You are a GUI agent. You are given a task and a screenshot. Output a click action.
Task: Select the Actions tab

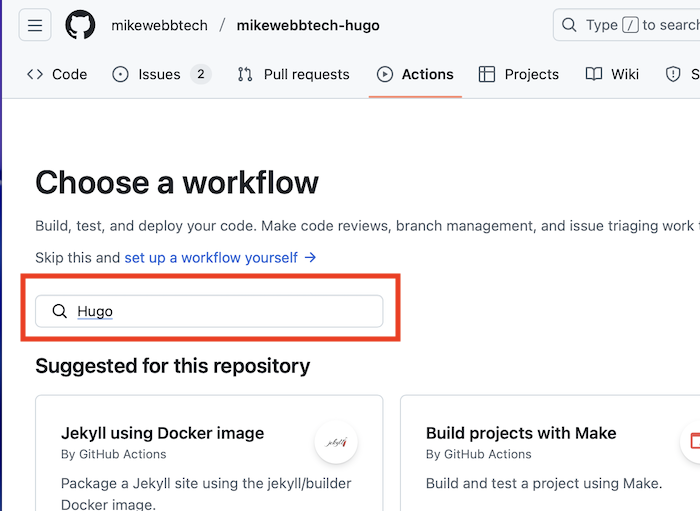pos(415,74)
